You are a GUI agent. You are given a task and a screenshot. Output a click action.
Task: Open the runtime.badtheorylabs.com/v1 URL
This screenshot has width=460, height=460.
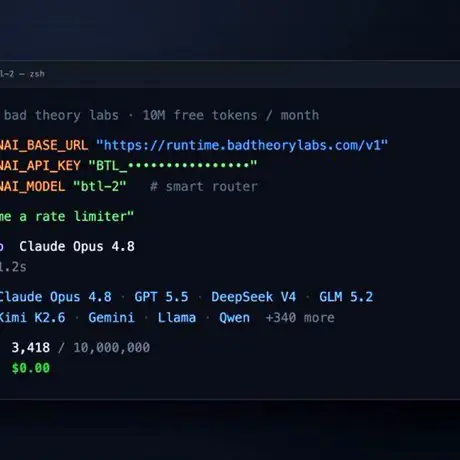(x=242, y=145)
